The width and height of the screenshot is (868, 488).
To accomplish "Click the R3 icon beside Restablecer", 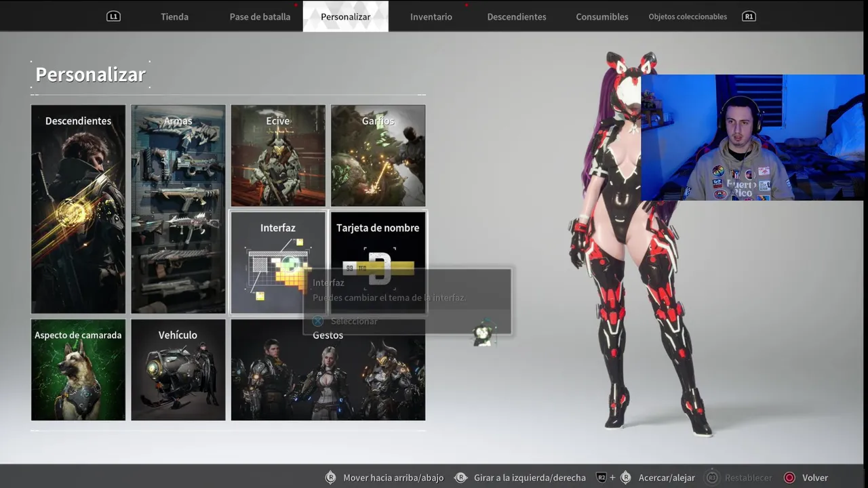I will 711,478.
